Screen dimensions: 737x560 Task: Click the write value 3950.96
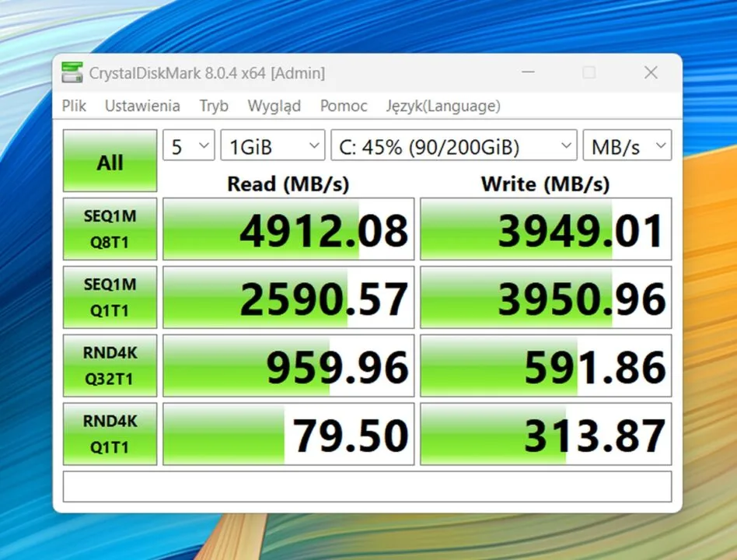coord(546,297)
